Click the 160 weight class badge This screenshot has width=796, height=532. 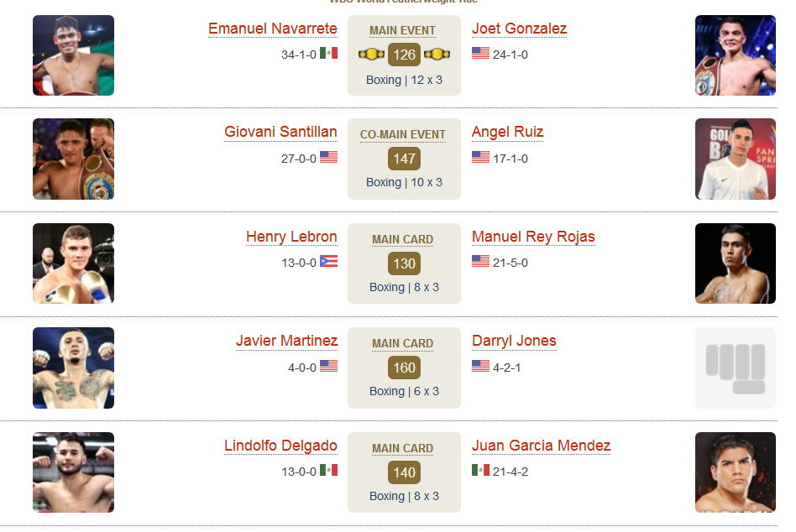[x=404, y=368]
